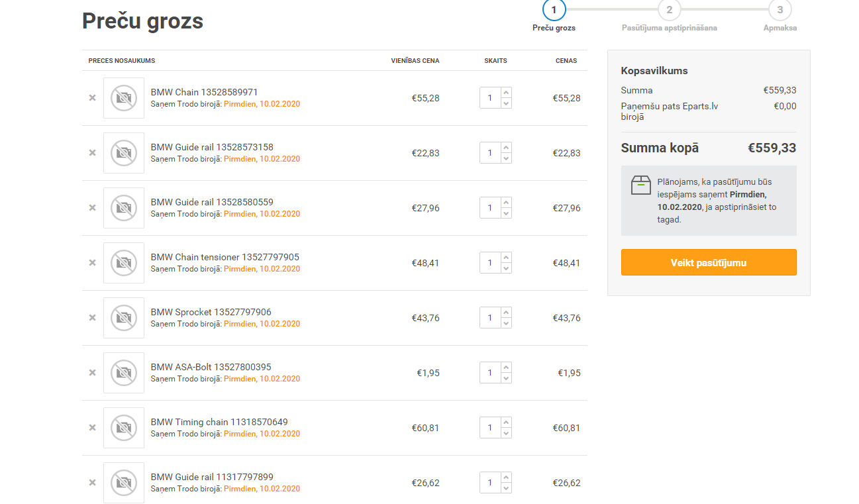Click quantity field for BMW Guide rail 11317797899
Image resolution: width=859 pixels, height=504 pixels.
[x=490, y=483]
